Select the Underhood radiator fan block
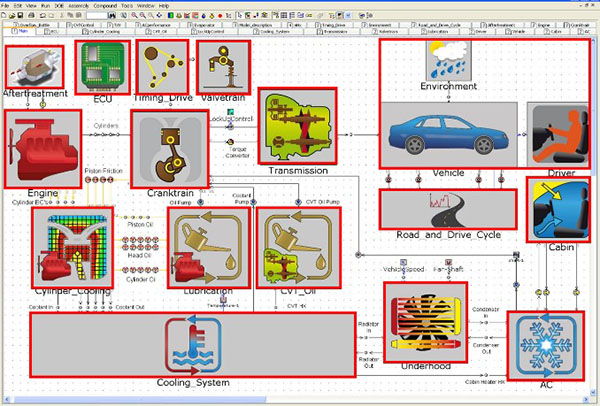Viewport: 600px width, 406px height. pyautogui.click(x=426, y=322)
